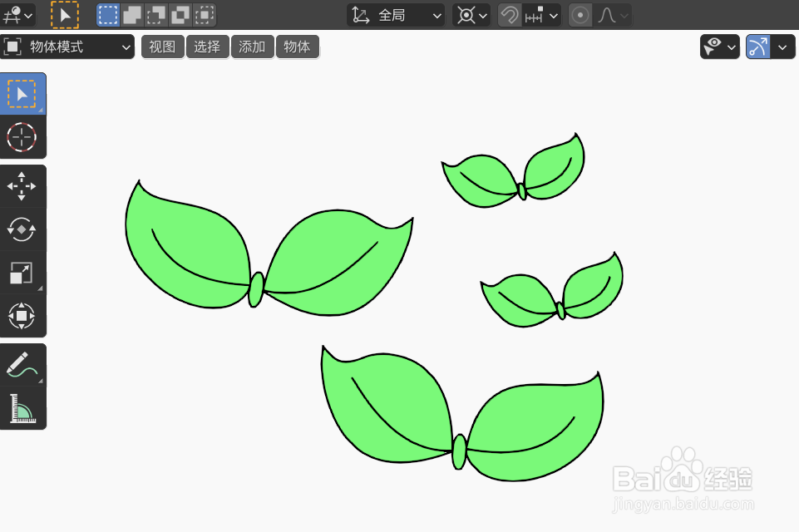799x532 pixels.
Task: Pick the Annotate pencil tool
Action: point(23,363)
